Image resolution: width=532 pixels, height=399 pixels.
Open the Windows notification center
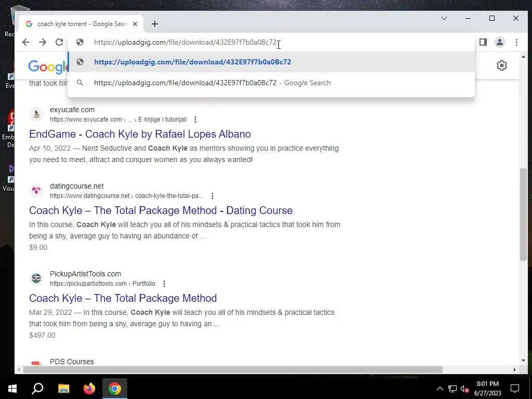[515, 389]
